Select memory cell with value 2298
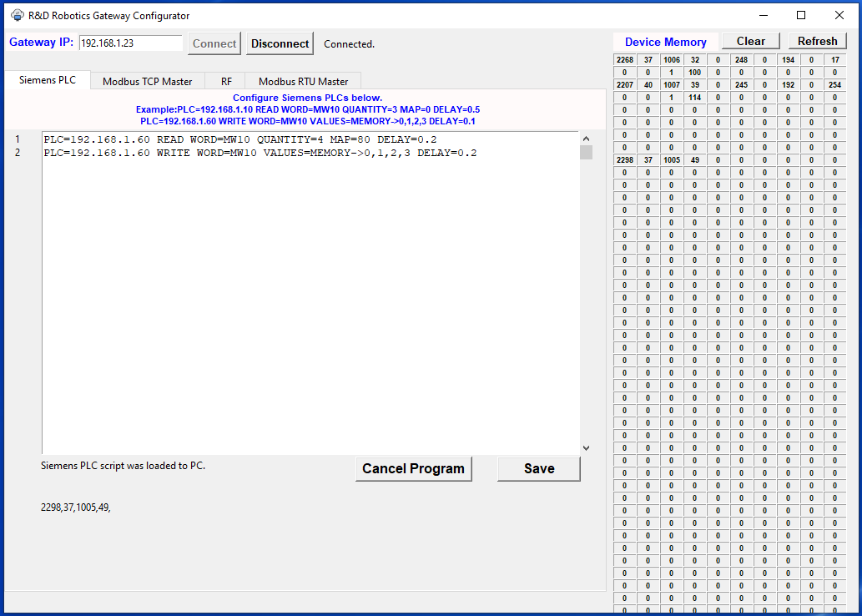The image size is (862, 616). pos(625,160)
